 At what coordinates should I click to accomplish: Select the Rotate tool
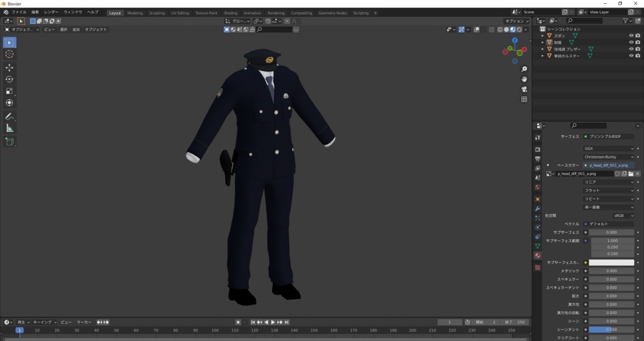(x=9, y=79)
